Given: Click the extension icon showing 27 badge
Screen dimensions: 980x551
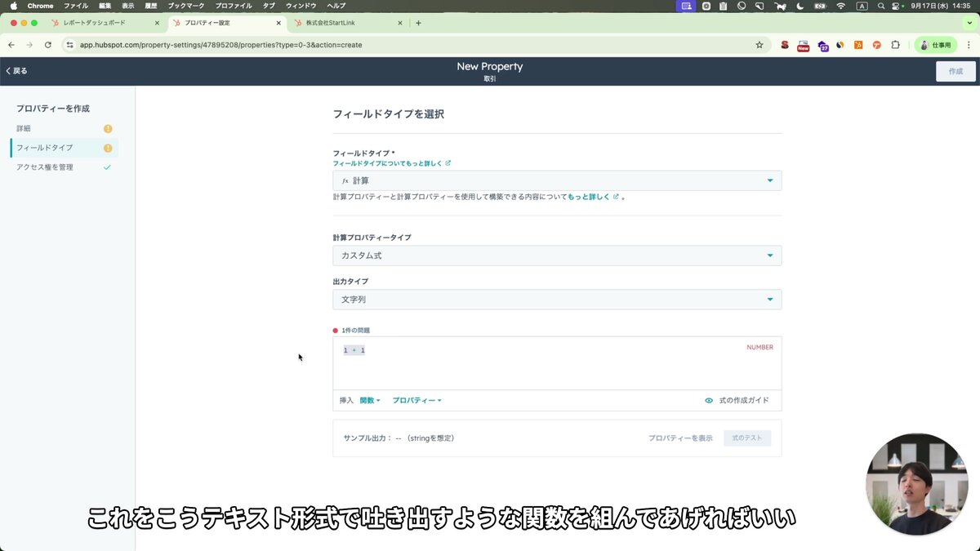Looking at the screenshot, I should pos(822,47).
